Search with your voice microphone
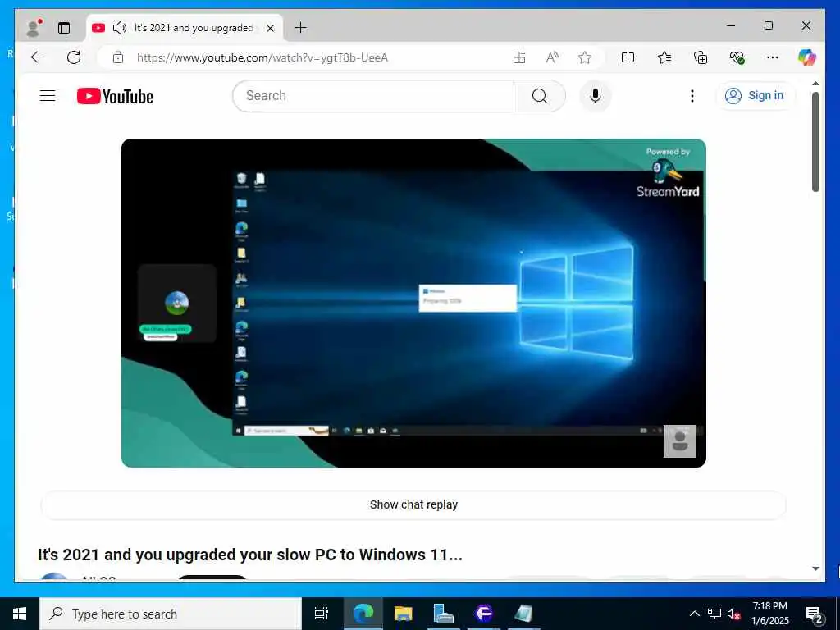The width and height of the screenshot is (840, 630). click(596, 96)
